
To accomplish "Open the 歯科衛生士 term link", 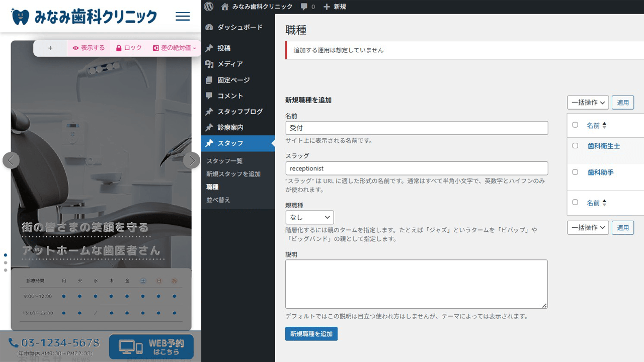I will click(x=604, y=146).
